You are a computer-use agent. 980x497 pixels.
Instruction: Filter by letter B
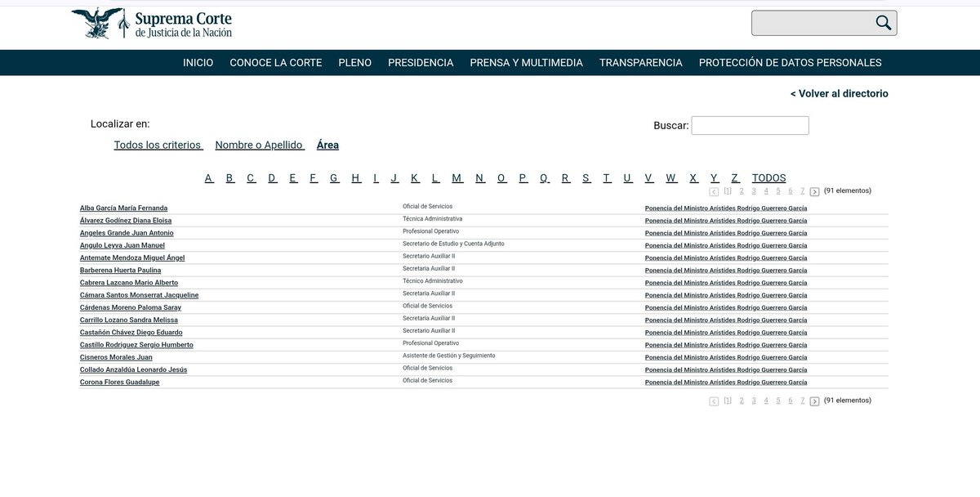(x=230, y=178)
